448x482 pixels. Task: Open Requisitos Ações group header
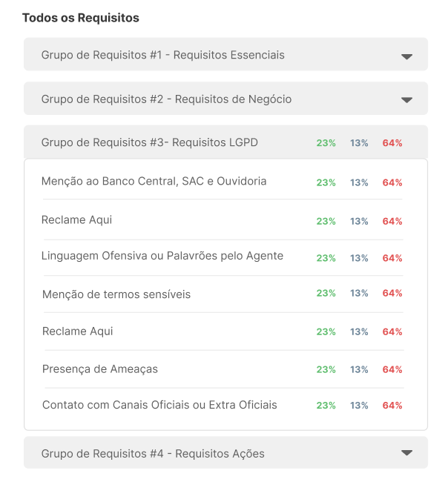click(x=225, y=452)
